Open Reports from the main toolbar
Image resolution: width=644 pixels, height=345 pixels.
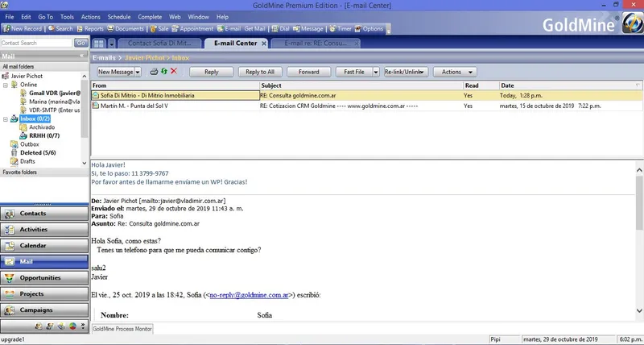tap(90, 29)
